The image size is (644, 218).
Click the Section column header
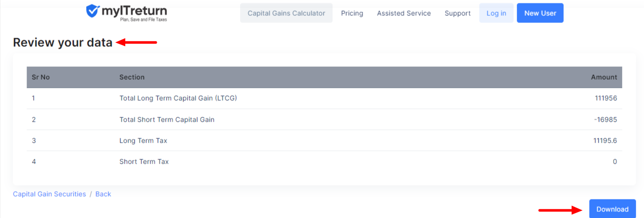coord(132,77)
